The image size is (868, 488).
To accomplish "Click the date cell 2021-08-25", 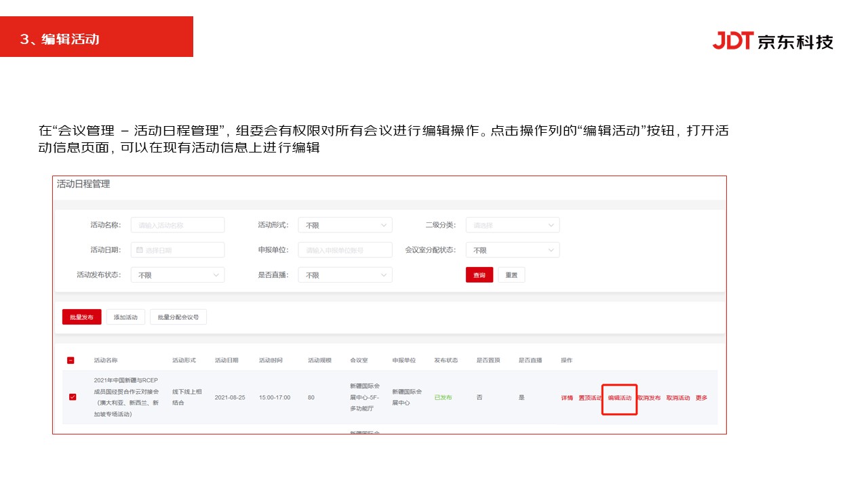I will click(x=230, y=398).
